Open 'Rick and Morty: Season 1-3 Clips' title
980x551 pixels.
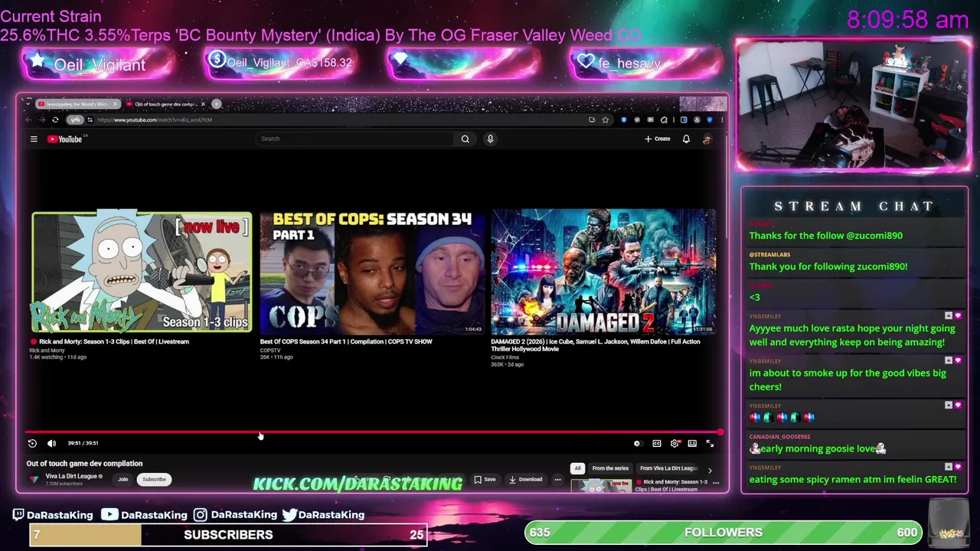click(x=114, y=341)
